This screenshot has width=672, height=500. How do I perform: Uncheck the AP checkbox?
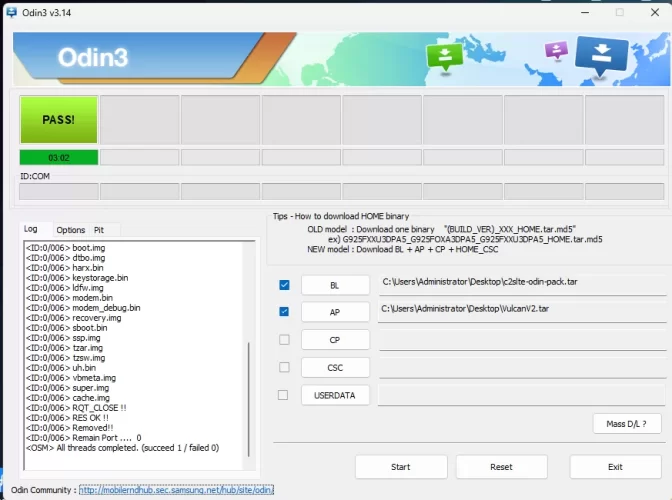pyautogui.click(x=284, y=312)
